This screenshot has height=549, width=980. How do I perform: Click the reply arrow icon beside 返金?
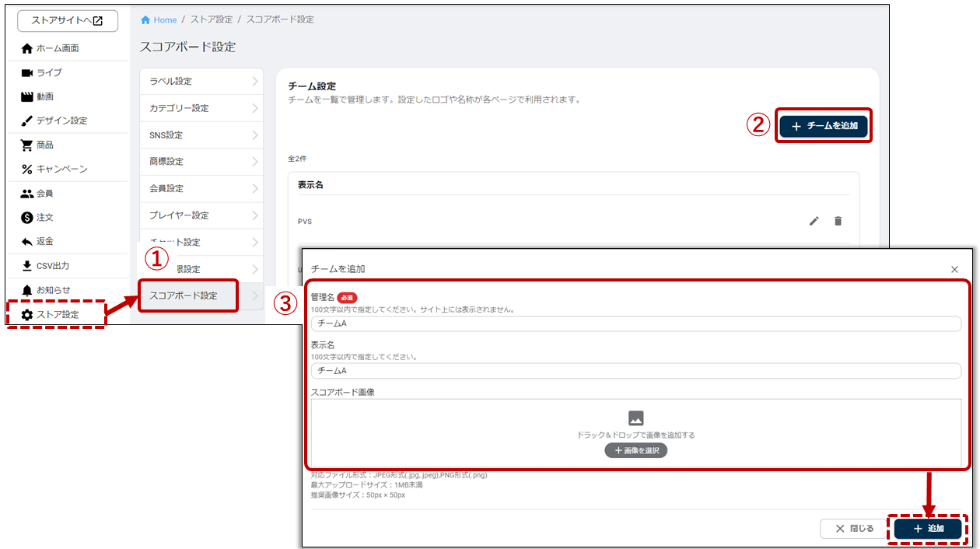click(27, 241)
